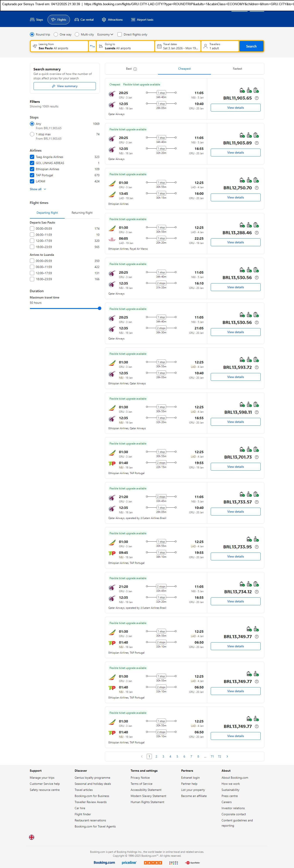Click the next page arrow in pagination
The height and width of the screenshot is (868, 294).
(x=227, y=756)
